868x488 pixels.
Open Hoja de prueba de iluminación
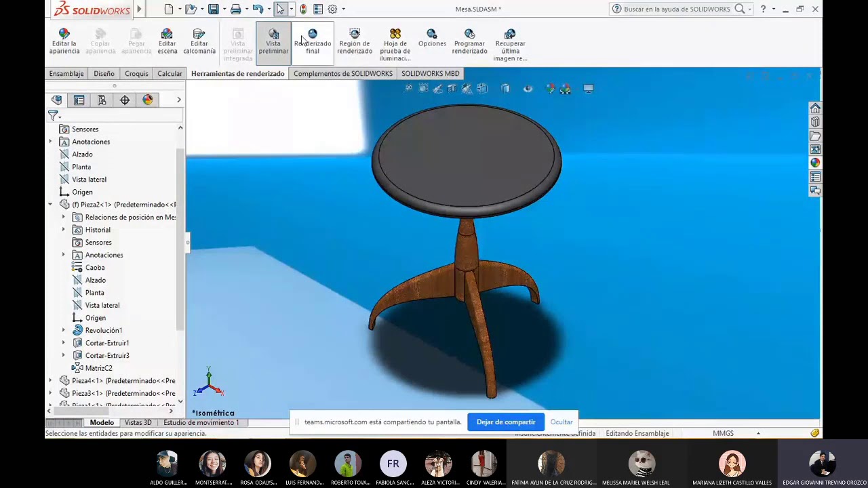[x=395, y=45]
